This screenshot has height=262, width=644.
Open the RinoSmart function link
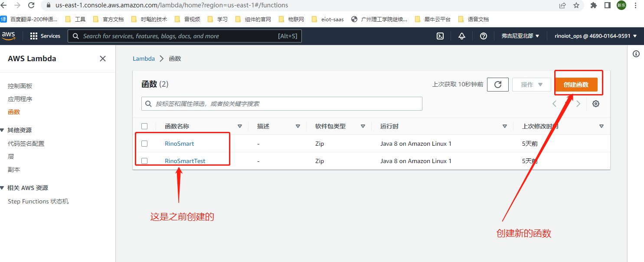pyautogui.click(x=180, y=144)
